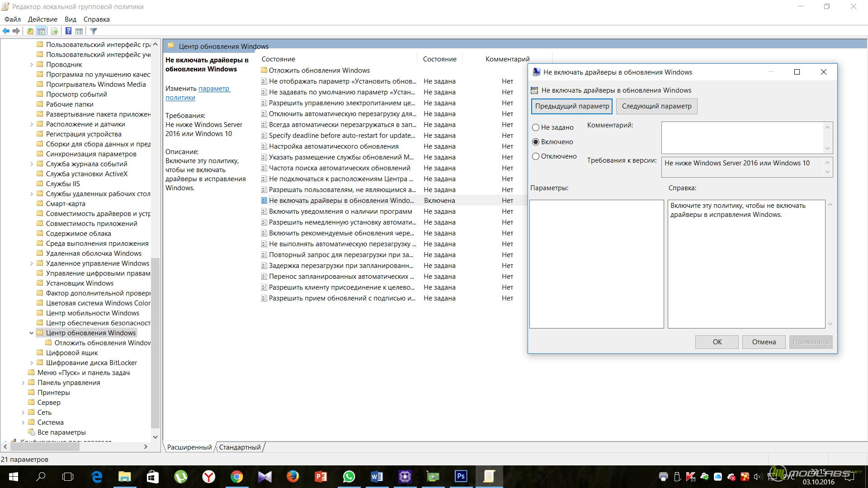Click in the 'Комментарий' text field
This screenshot has width=868, height=488.
point(742,138)
